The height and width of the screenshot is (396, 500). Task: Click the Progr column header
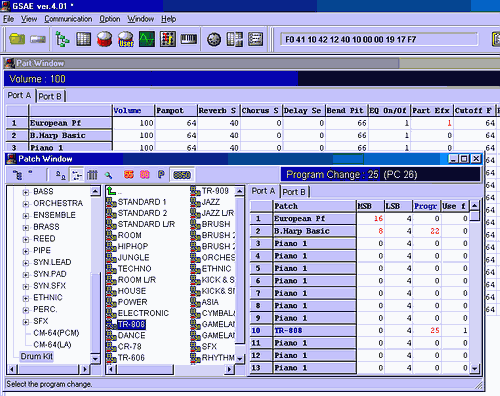click(426, 206)
